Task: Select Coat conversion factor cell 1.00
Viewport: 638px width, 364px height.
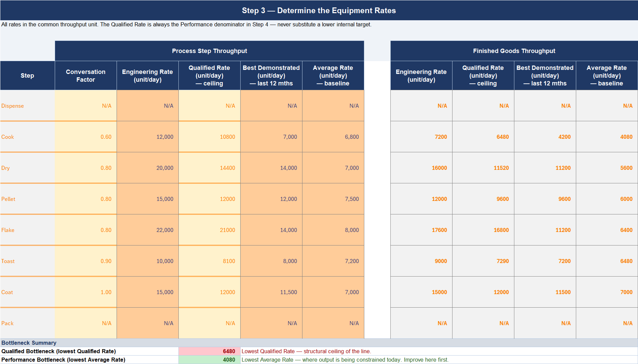Action: click(x=86, y=292)
